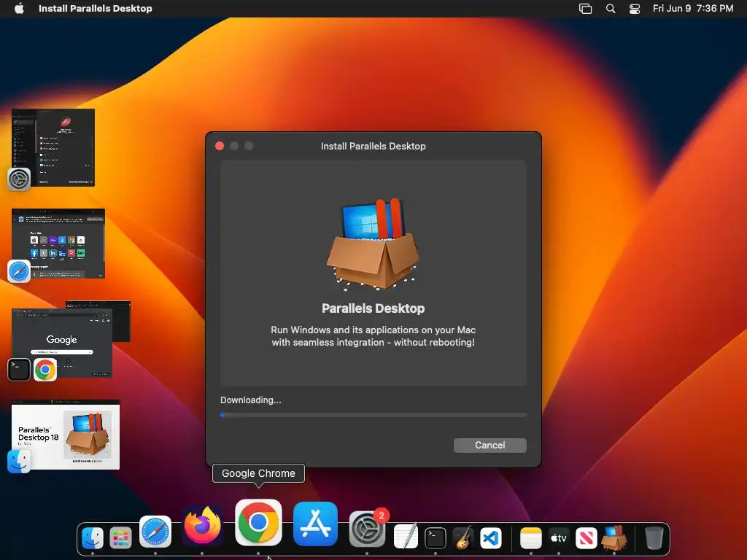Open News app from the Dock

click(x=587, y=539)
